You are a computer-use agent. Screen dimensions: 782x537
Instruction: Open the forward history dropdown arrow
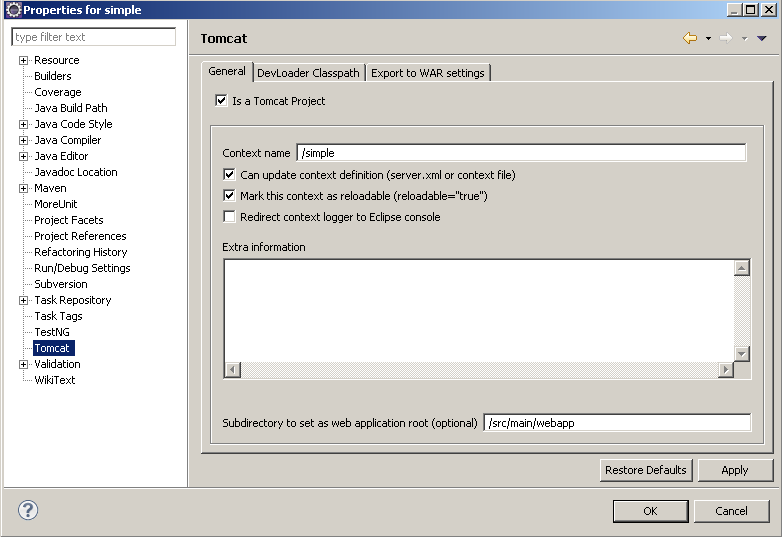click(745, 38)
